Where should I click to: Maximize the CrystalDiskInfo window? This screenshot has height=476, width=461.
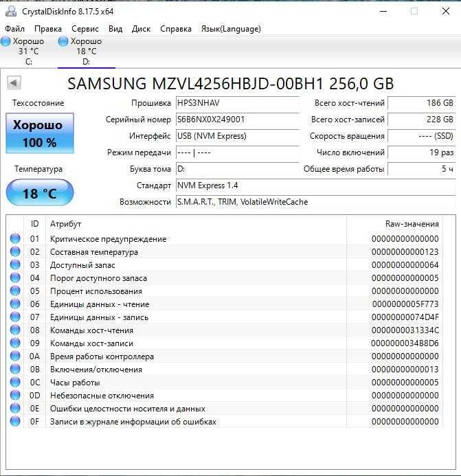point(414,12)
